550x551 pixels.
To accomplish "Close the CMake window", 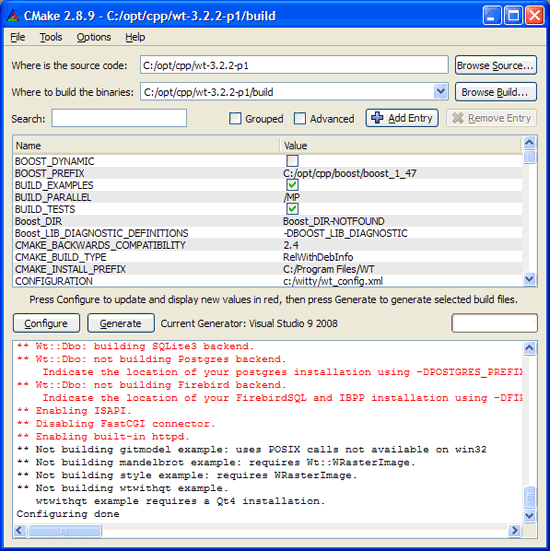I will [x=535, y=16].
